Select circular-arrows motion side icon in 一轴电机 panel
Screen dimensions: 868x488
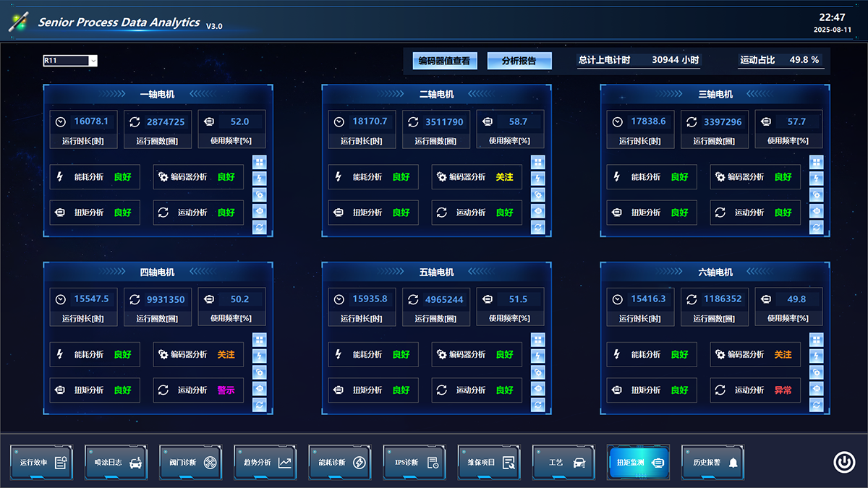coord(260,228)
